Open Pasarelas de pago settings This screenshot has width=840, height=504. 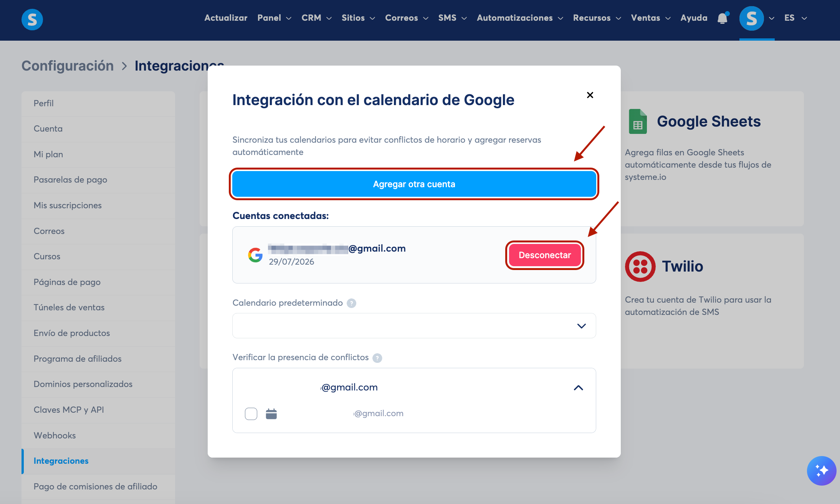98,180
